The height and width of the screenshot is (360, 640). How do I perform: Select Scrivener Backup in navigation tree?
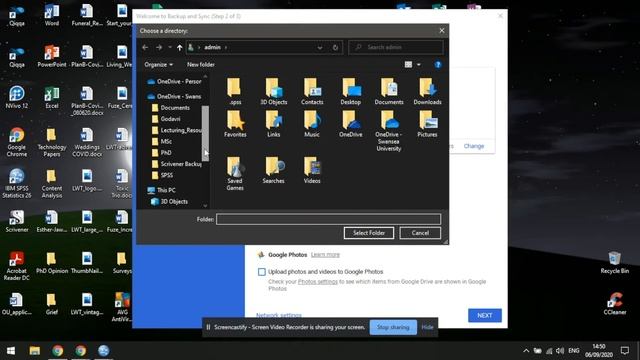tap(177, 164)
